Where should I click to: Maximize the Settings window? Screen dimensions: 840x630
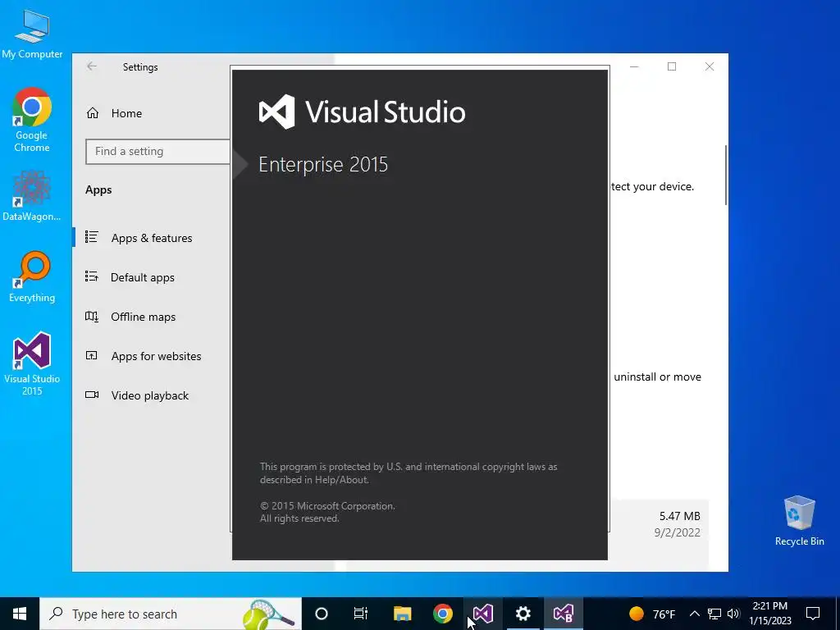672,66
